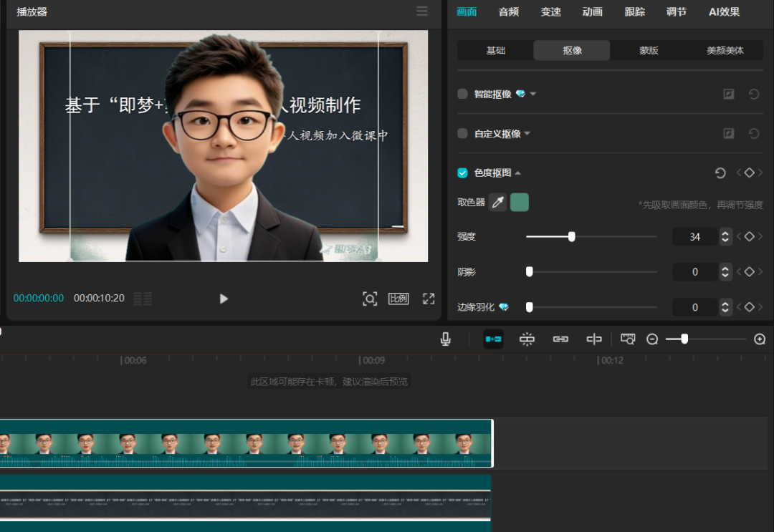
Task: Zoom in the timeline with plus icon
Action: [760, 339]
